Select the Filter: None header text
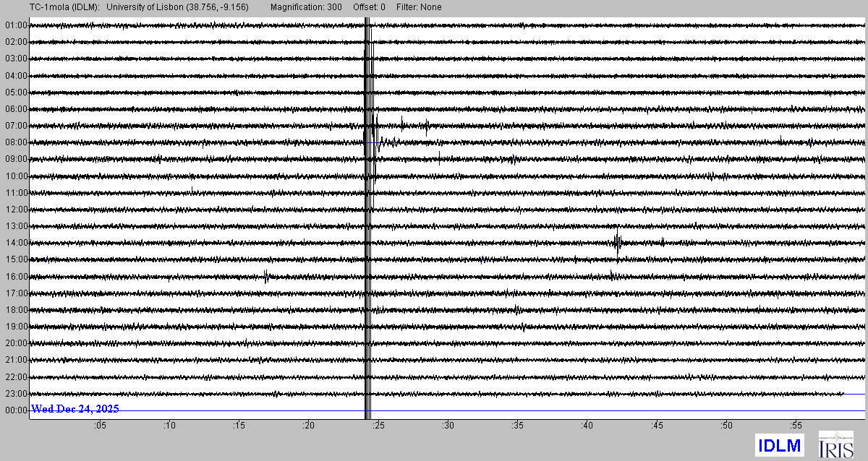Viewport: 868px width, 461px height. point(419,7)
